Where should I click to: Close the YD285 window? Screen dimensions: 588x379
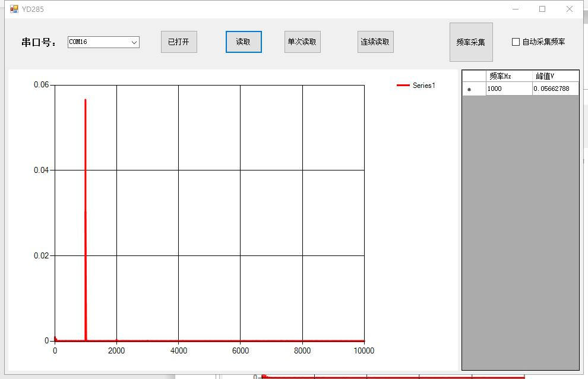tap(569, 9)
